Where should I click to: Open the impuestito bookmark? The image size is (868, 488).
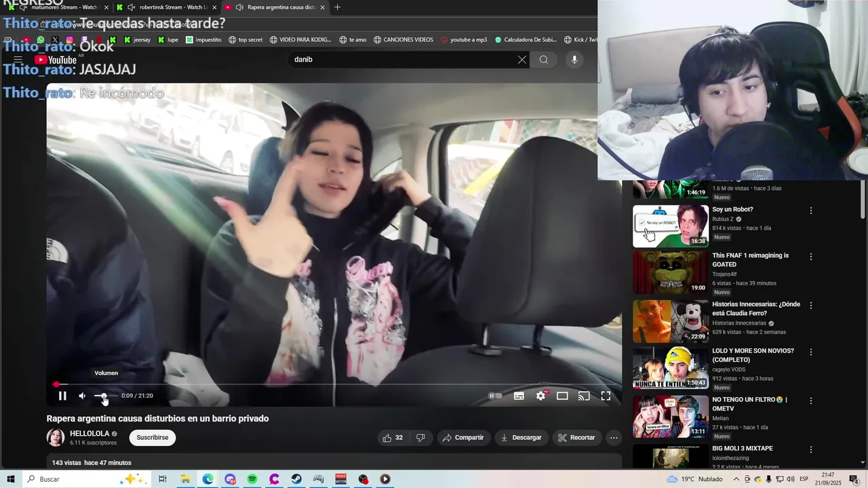(x=203, y=40)
